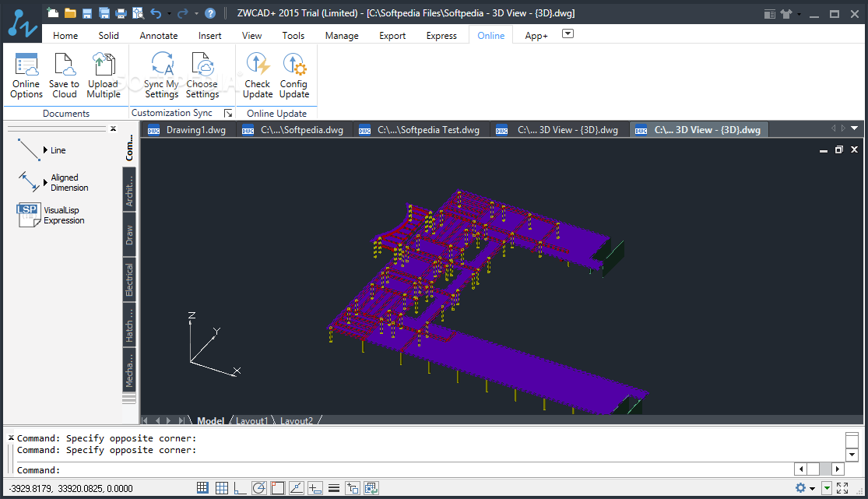This screenshot has width=868, height=499.
Task: Toggle Object Snap in the status bar
Action: (x=278, y=488)
